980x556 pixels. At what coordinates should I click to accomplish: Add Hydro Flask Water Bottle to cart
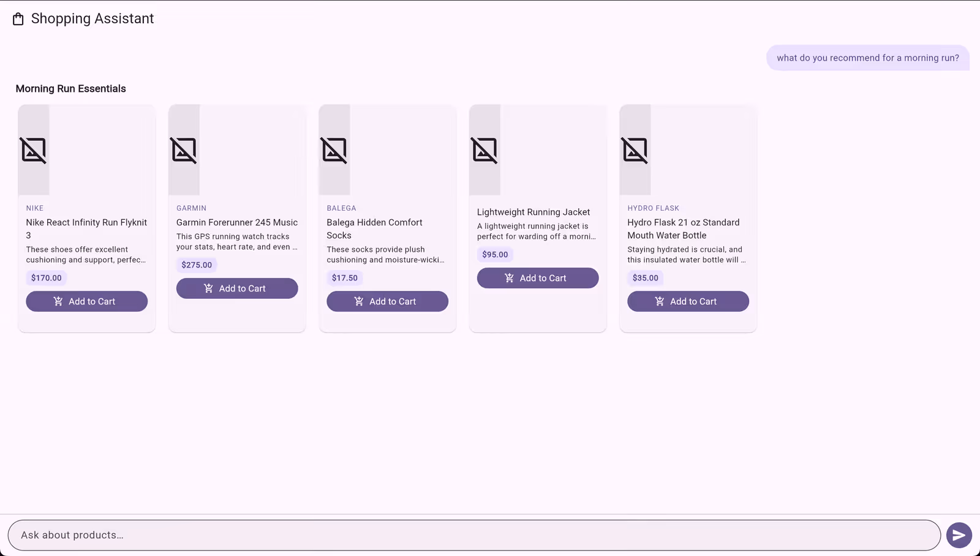tap(688, 301)
